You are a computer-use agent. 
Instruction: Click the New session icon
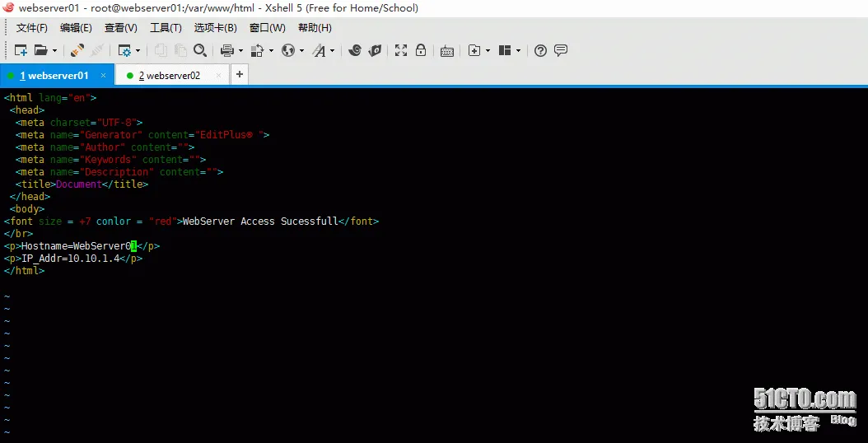coord(21,50)
